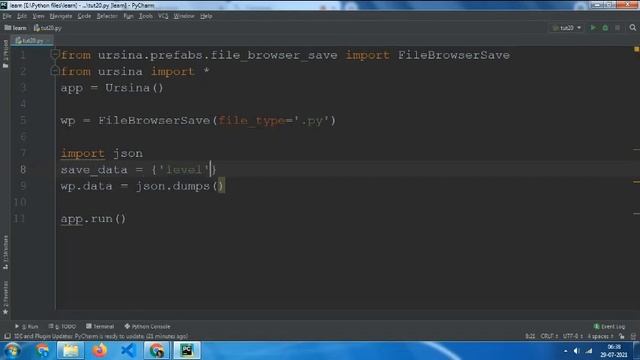
Task: Click the FileBrowserSave text on line 1
Action: click(454, 55)
